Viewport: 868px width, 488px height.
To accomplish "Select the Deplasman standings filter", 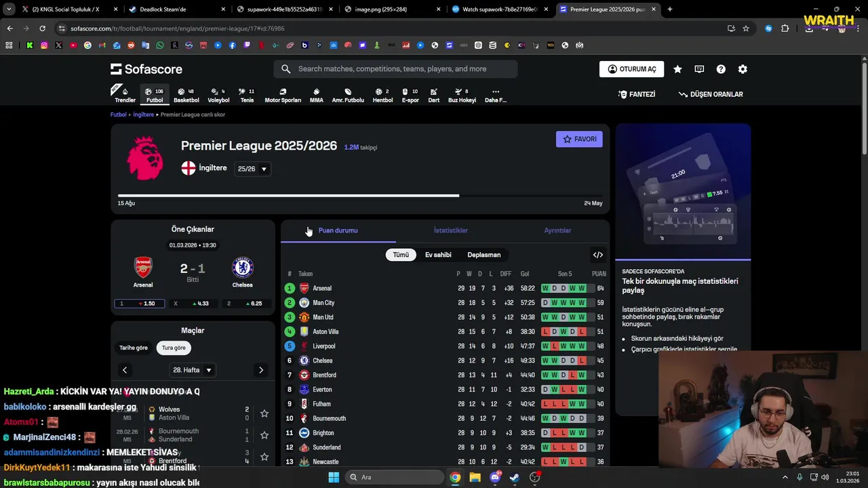I will [x=484, y=255].
